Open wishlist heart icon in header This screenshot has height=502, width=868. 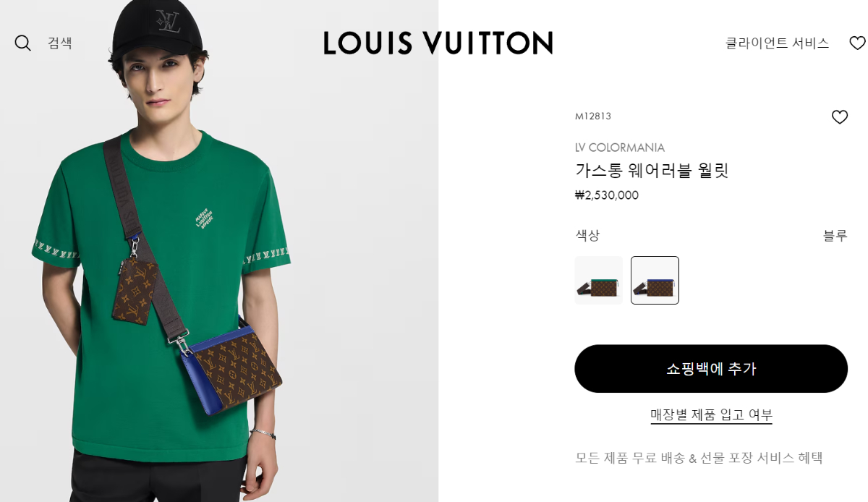[x=857, y=43]
